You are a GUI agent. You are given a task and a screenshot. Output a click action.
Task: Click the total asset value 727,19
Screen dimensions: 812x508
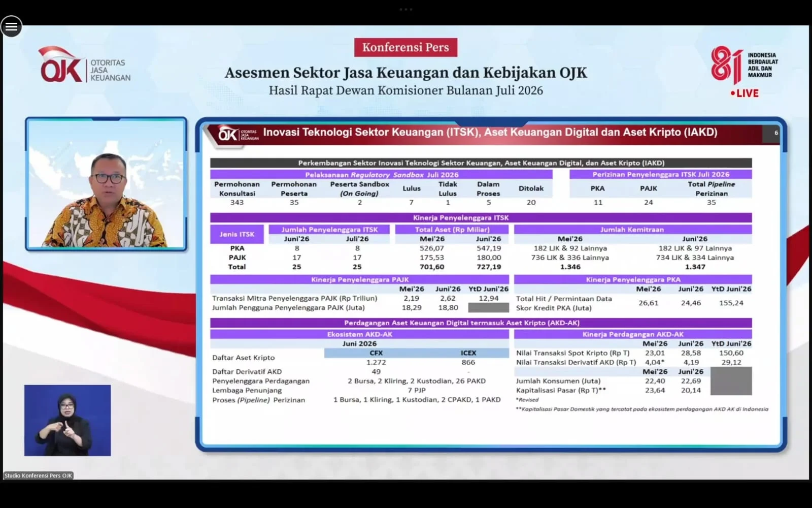[x=489, y=267]
